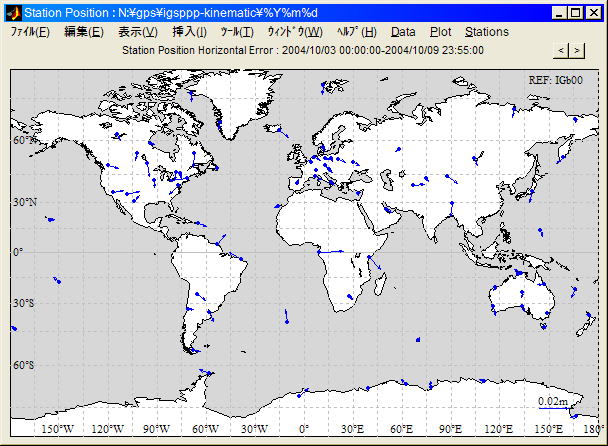Open the Plot menu

440,32
